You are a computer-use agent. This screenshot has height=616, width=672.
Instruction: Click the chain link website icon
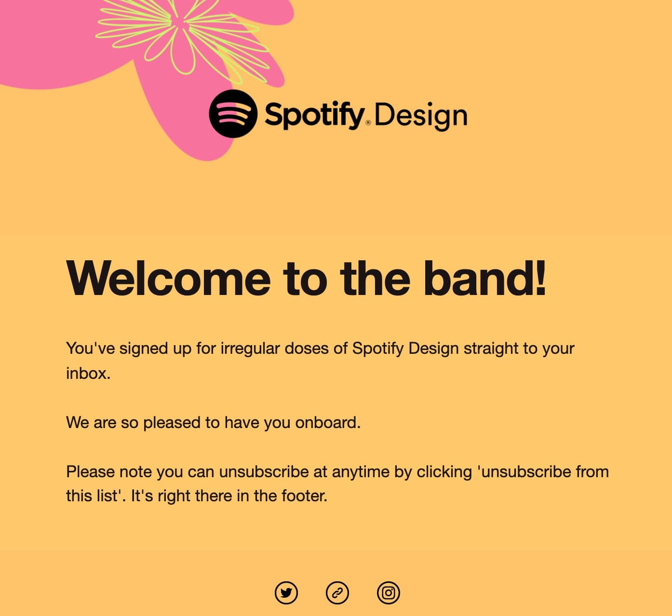click(337, 592)
